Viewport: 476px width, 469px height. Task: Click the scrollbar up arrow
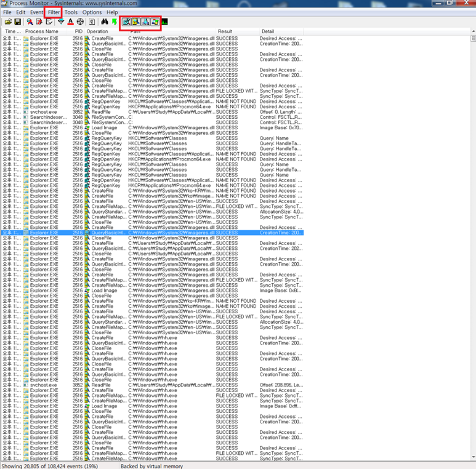(x=474, y=31)
